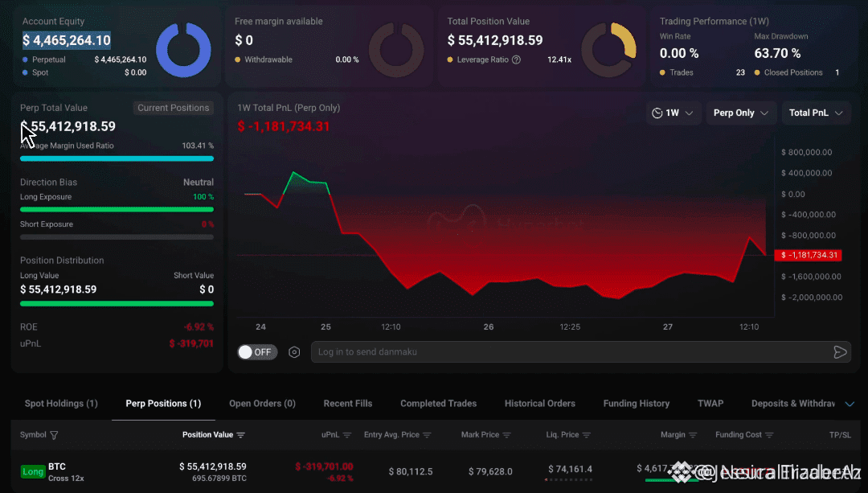
Task: Click the Closed Positions count 1
Action: click(837, 72)
